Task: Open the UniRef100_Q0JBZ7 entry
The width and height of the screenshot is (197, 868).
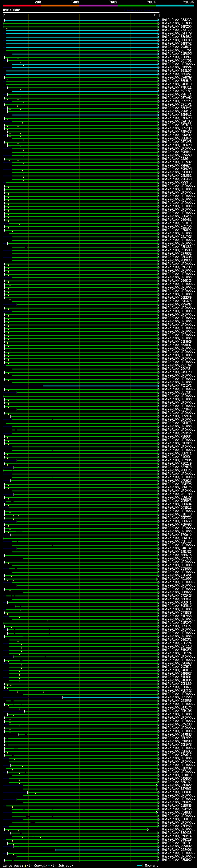Action: 177,47
